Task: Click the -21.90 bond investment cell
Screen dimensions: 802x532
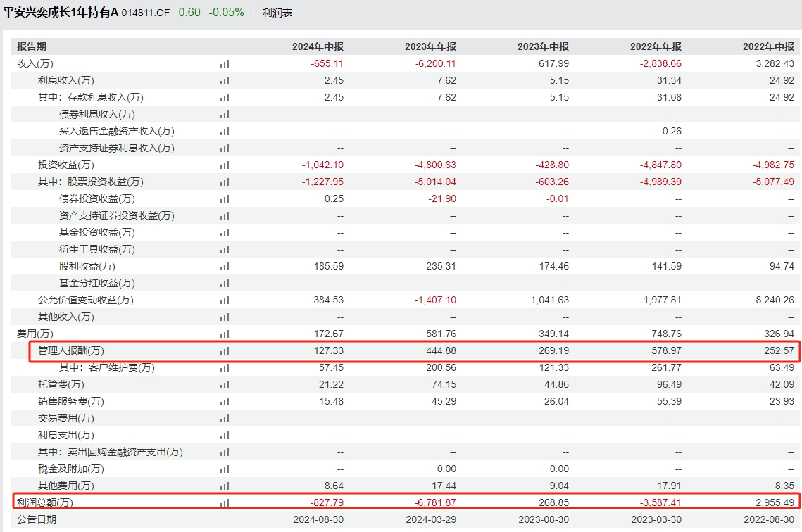Action: click(x=442, y=198)
